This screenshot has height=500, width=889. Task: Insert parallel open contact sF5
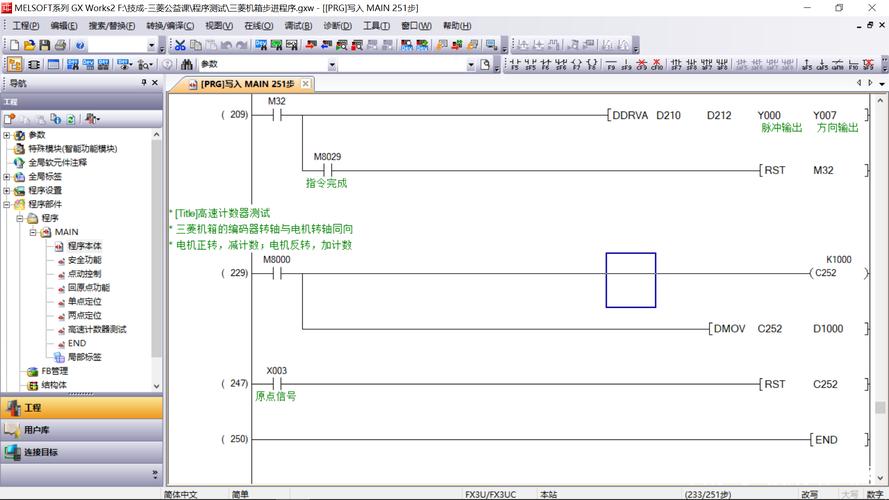(x=530, y=65)
